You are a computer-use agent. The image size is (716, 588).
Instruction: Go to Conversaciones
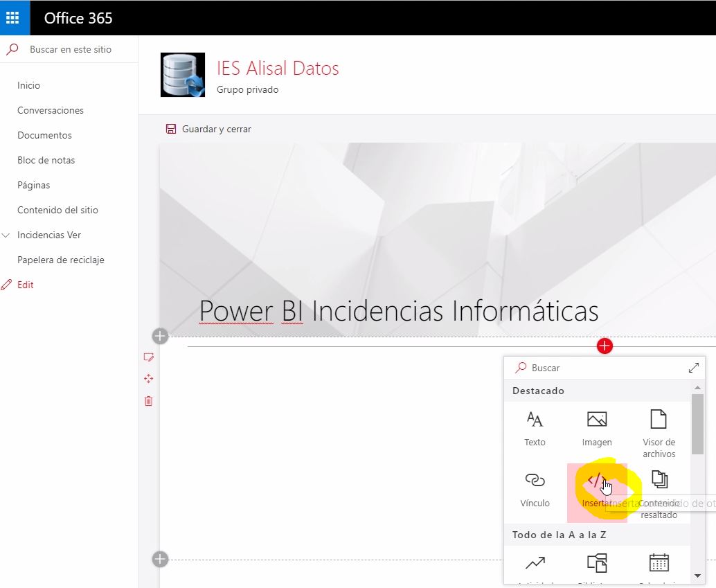click(x=51, y=110)
